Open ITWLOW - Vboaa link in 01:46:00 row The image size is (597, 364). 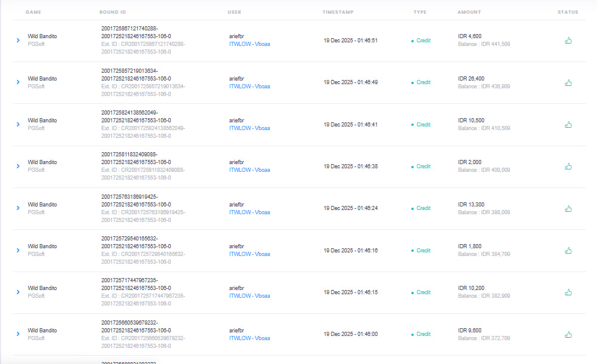pos(250,338)
